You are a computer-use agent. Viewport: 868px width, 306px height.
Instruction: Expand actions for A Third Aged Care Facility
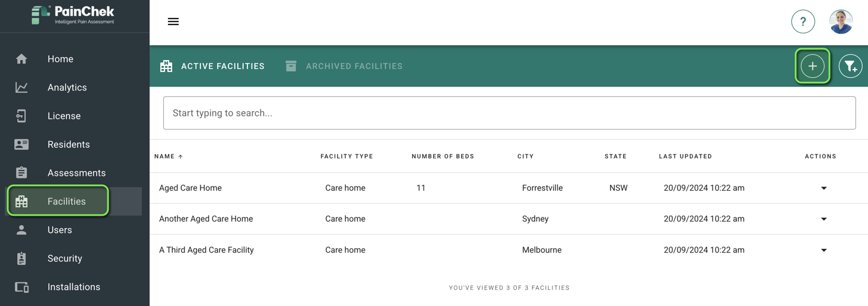(x=824, y=250)
